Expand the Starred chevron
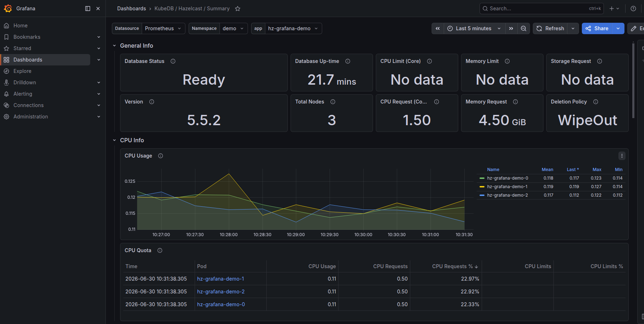The width and height of the screenshot is (644, 324). (x=99, y=48)
